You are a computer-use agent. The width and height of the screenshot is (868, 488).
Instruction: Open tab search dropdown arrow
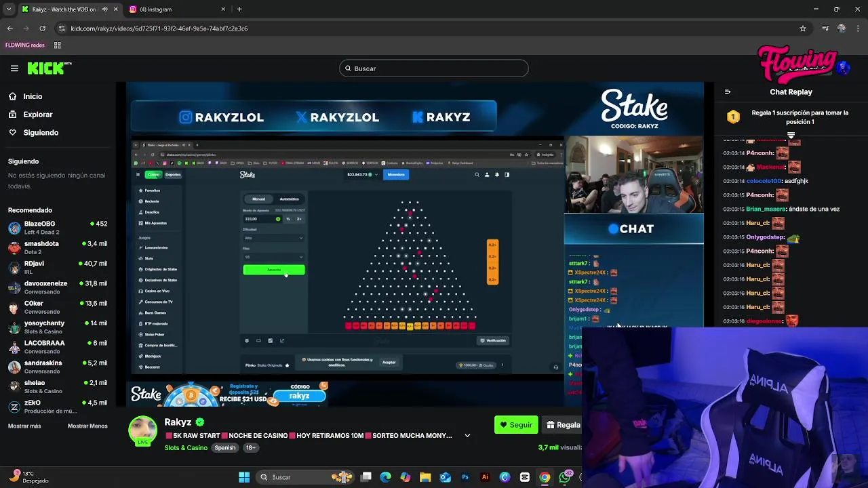coord(9,9)
